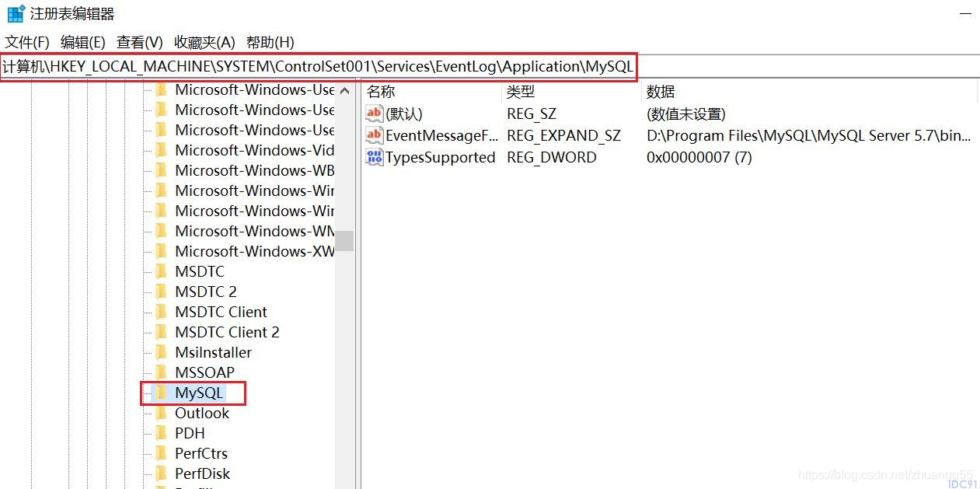This screenshot has width=980, height=489.
Task: Click the MSDTC Client folder icon
Action: point(162,312)
